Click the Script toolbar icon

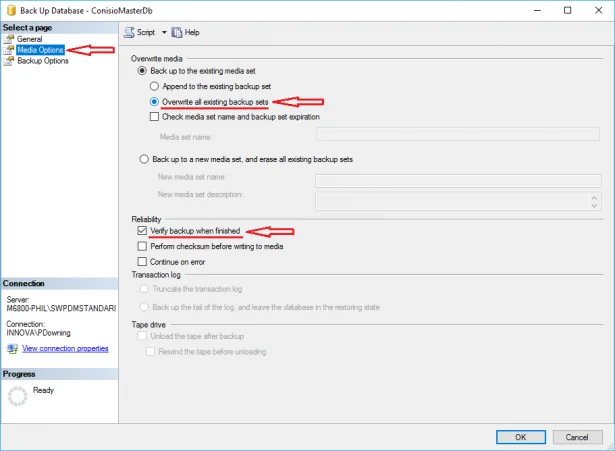[x=129, y=32]
